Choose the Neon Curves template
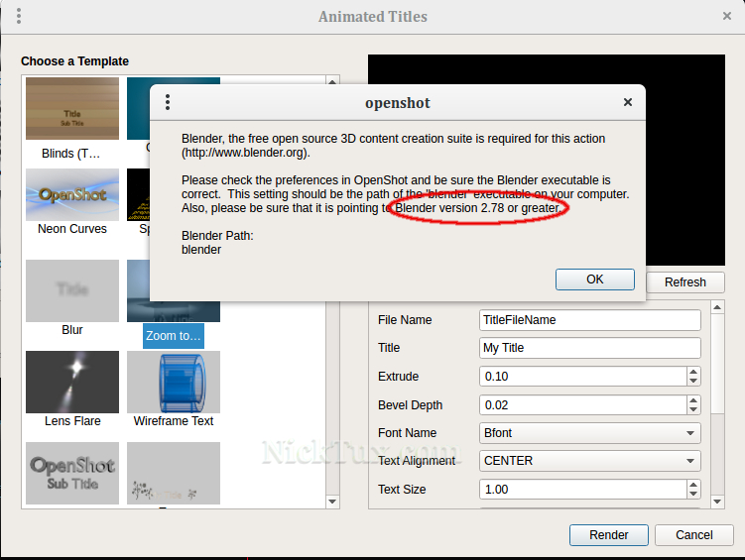Viewport: 745px width, 560px height. [x=72, y=194]
